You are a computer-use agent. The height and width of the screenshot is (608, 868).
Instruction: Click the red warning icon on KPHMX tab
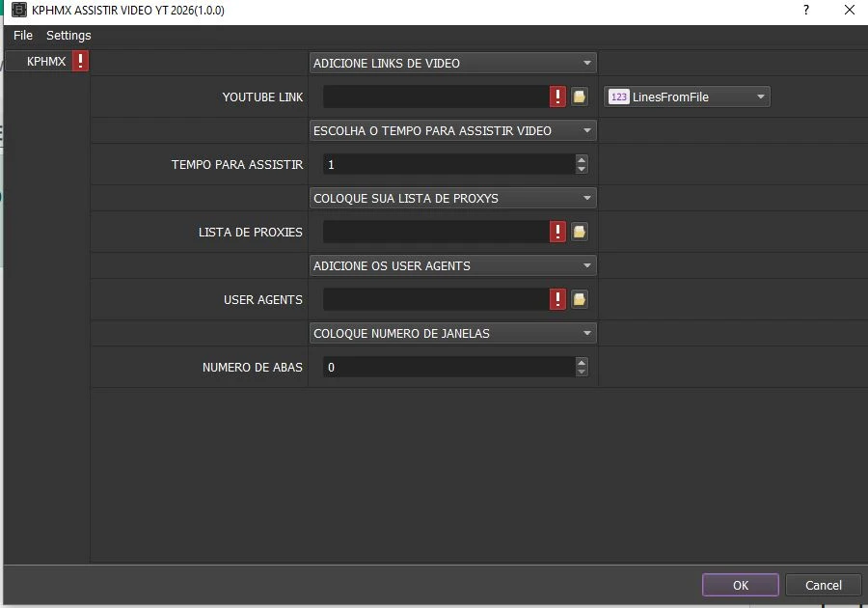pos(80,62)
